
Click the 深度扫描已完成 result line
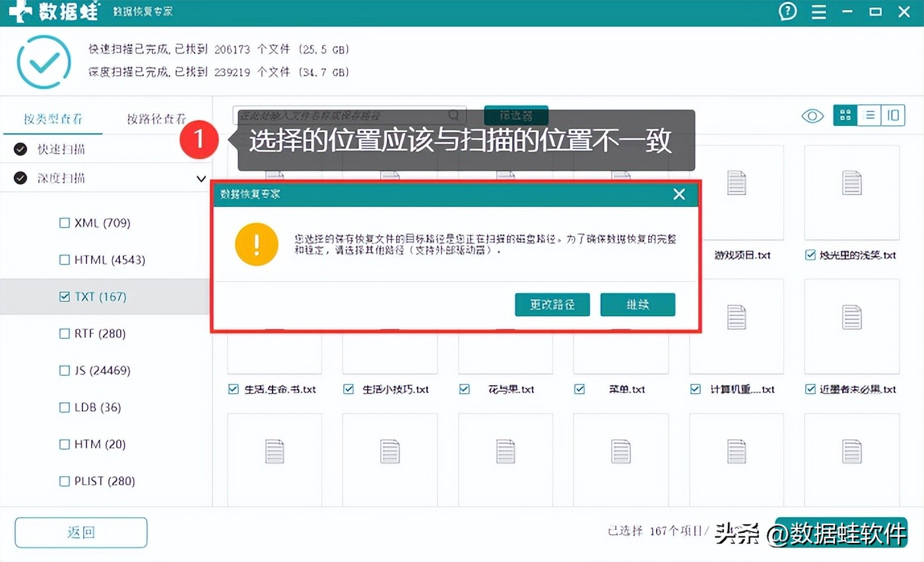pos(218,72)
